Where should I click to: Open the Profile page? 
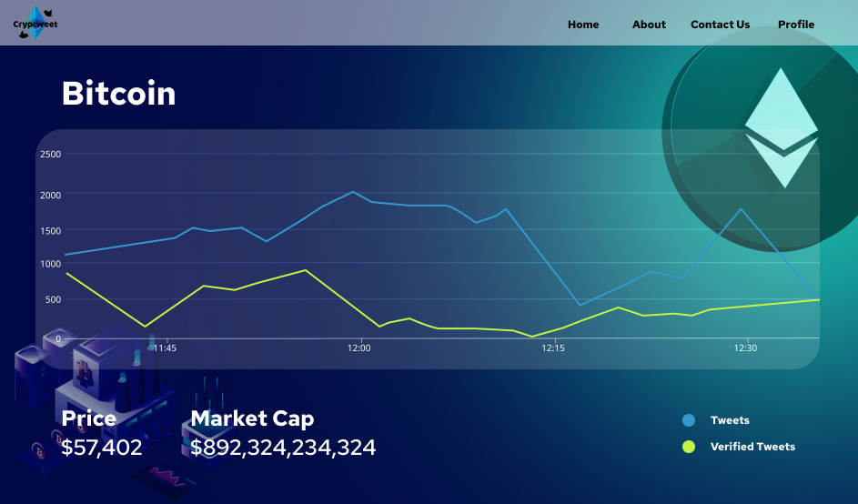pyautogui.click(x=796, y=25)
